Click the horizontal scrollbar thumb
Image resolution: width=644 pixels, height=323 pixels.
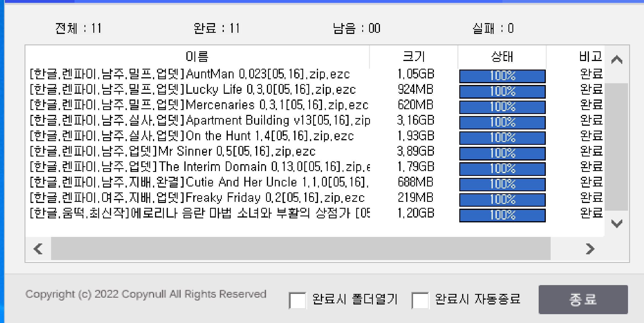[x=301, y=249]
